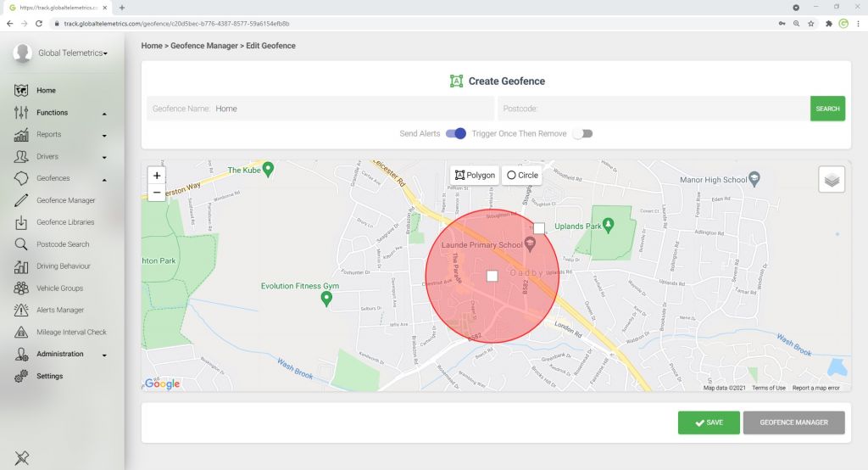Click the Vehicle Groups icon

coord(22,288)
